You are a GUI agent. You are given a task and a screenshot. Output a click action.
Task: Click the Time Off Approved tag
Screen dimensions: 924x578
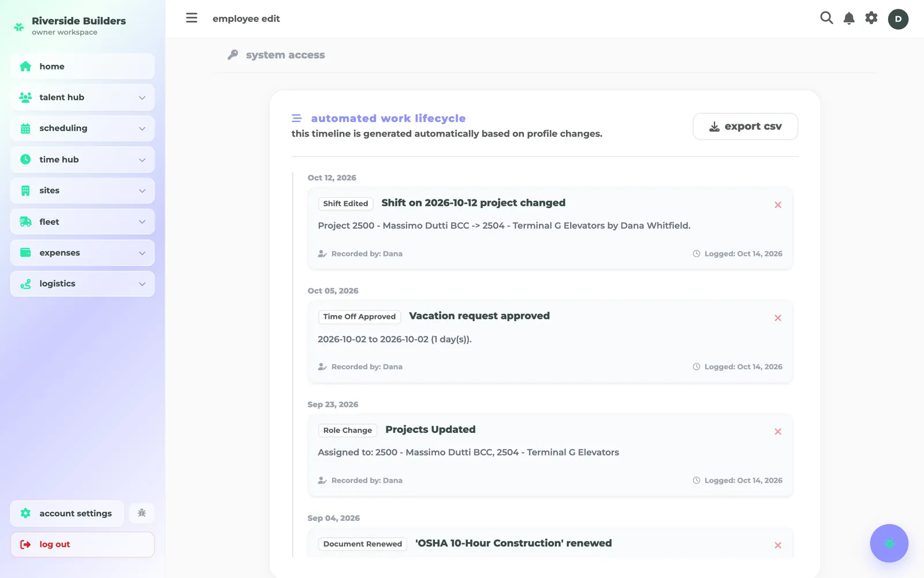tap(359, 317)
